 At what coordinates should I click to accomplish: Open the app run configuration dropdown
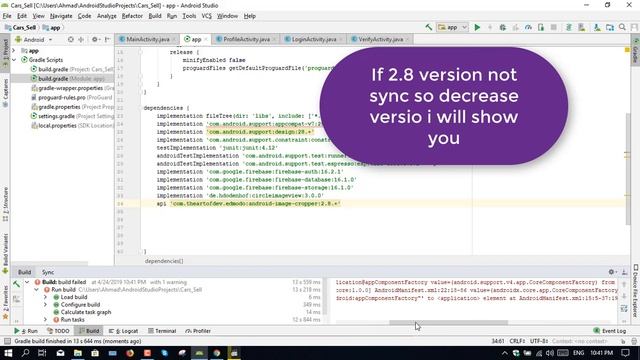[x=452, y=27]
